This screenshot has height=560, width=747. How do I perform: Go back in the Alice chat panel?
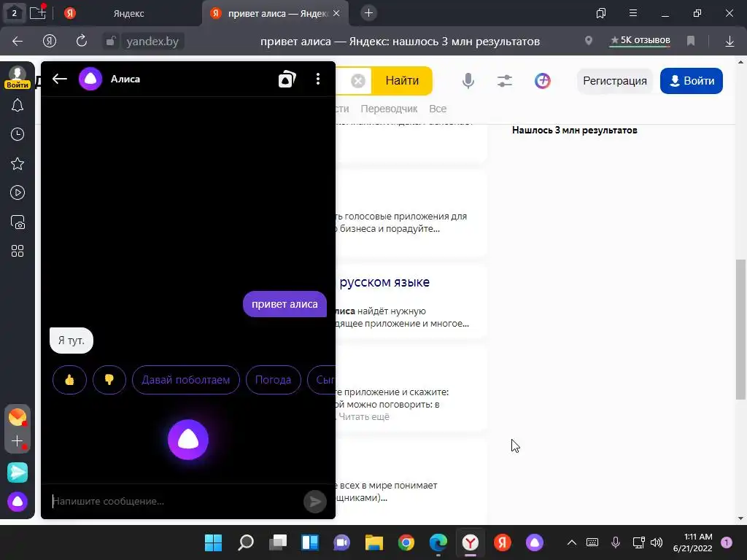point(60,79)
